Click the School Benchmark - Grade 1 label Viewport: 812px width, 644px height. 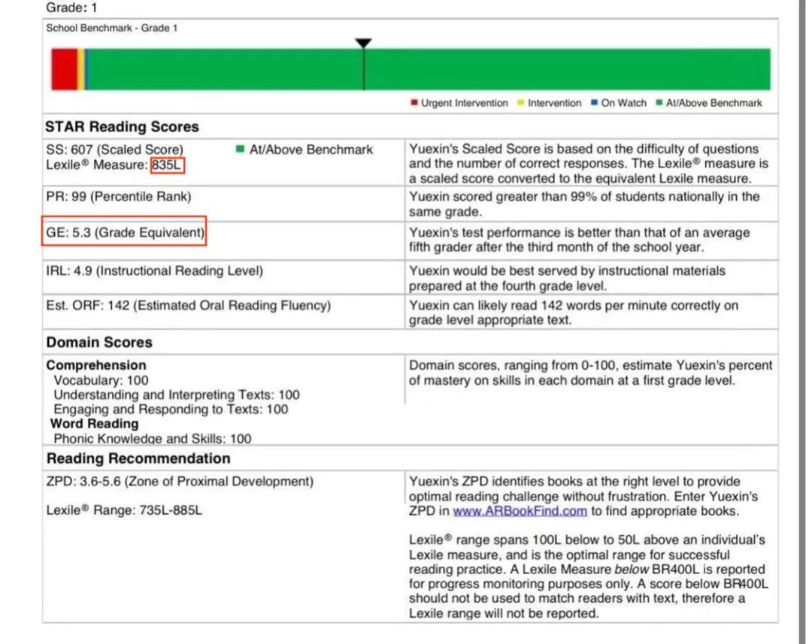click(x=112, y=28)
